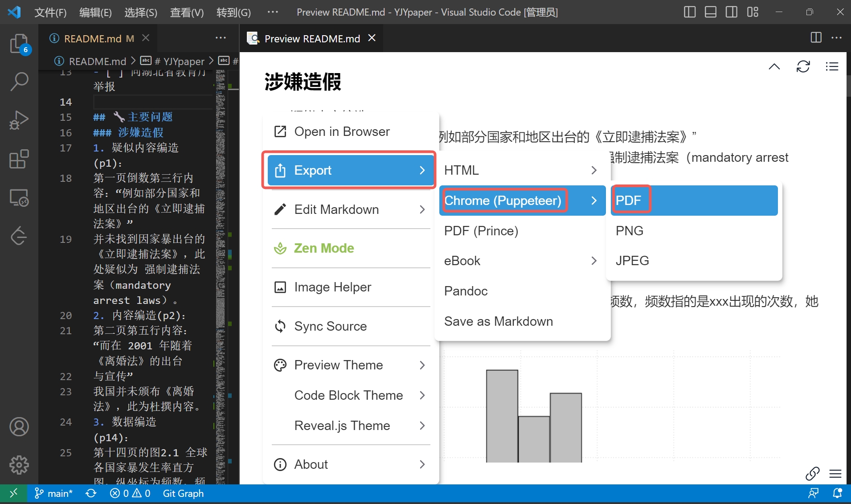This screenshot has height=504, width=851.
Task: Open notifications bell in status bar
Action: [x=838, y=493]
